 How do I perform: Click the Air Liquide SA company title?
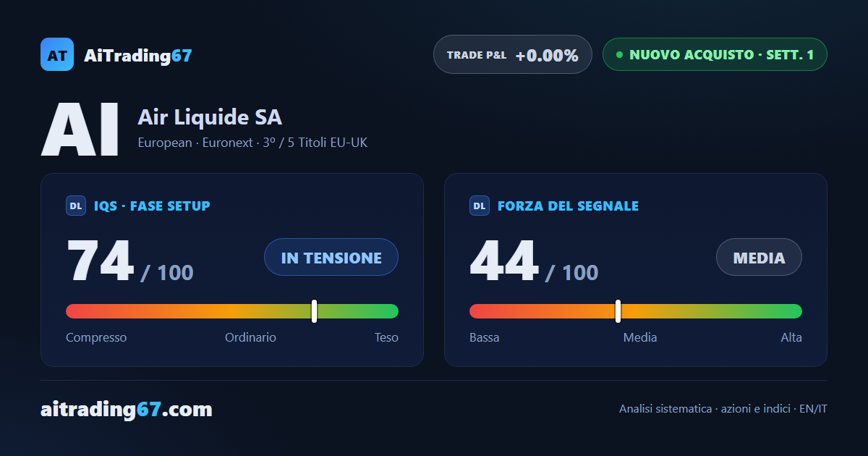pyautogui.click(x=210, y=117)
